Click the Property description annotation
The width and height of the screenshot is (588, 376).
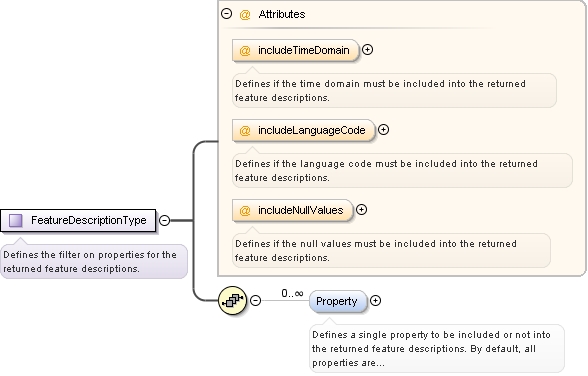click(436, 348)
